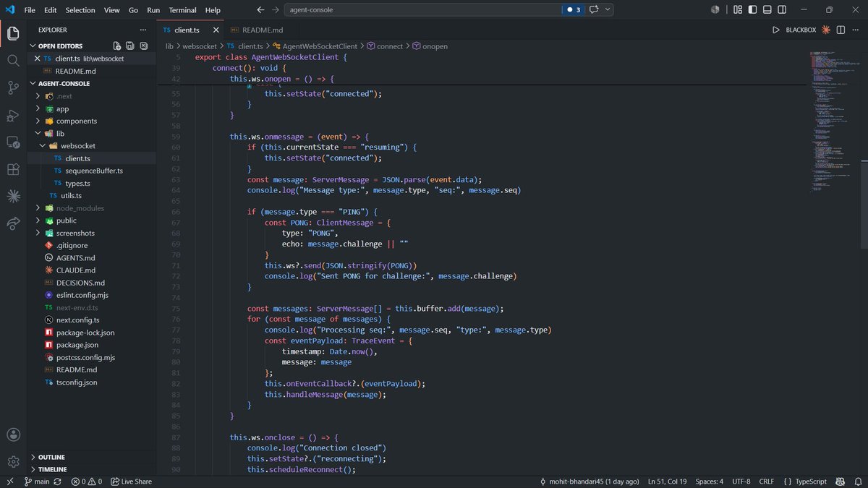868x488 pixels.
Task: Open the Run and Debug view
Action: [13, 115]
